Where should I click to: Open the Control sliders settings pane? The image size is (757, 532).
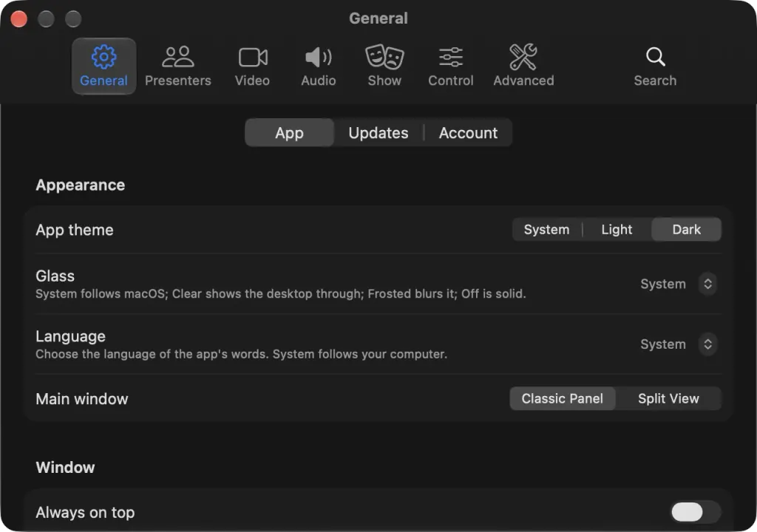point(451,66)
